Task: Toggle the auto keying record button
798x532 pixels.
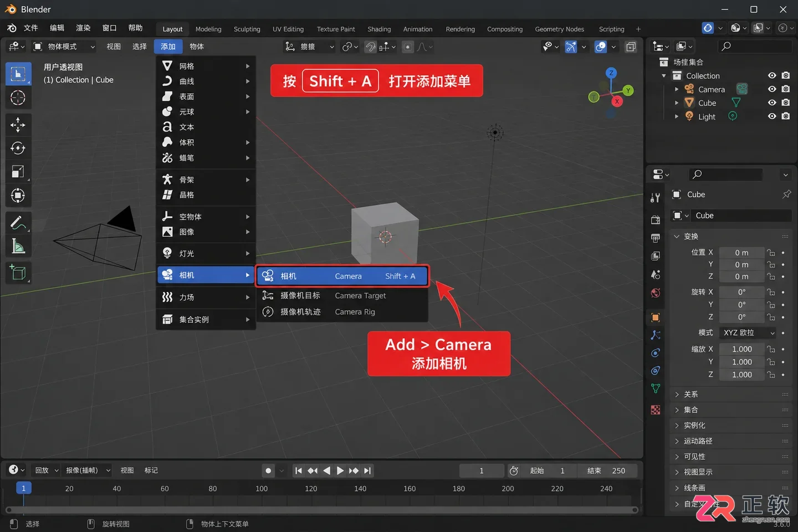Action: [268, 471]
